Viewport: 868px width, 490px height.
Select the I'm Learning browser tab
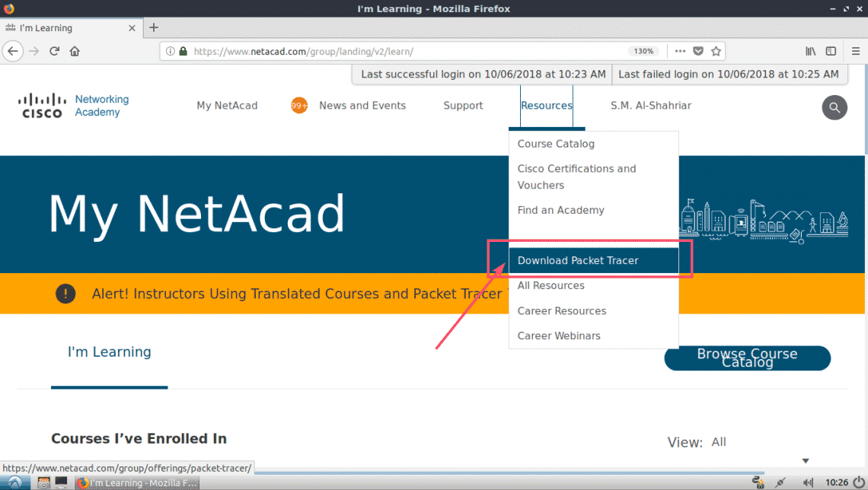click(x=71, y=27)
